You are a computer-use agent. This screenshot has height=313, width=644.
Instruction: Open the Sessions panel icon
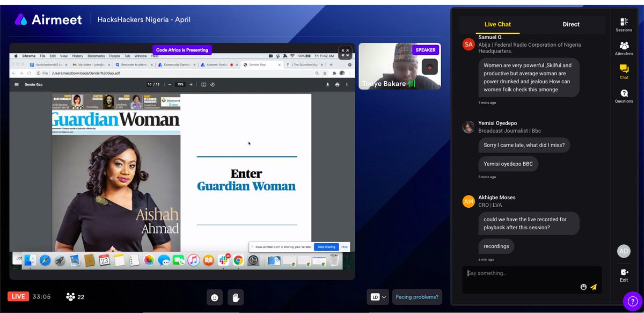point(624,21)
